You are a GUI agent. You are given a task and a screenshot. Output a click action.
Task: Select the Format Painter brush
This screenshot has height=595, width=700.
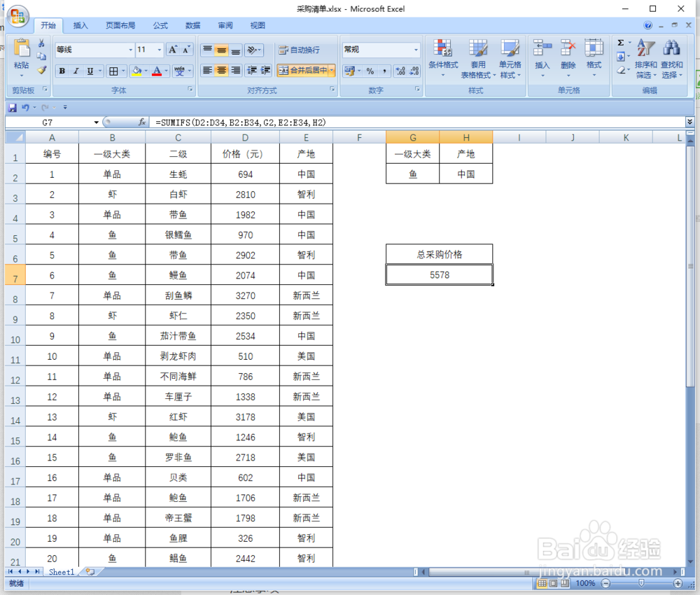(41, 69)
